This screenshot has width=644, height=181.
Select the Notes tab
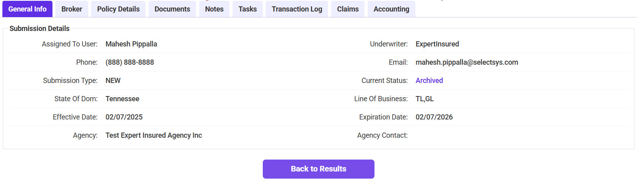click(214, 9)
